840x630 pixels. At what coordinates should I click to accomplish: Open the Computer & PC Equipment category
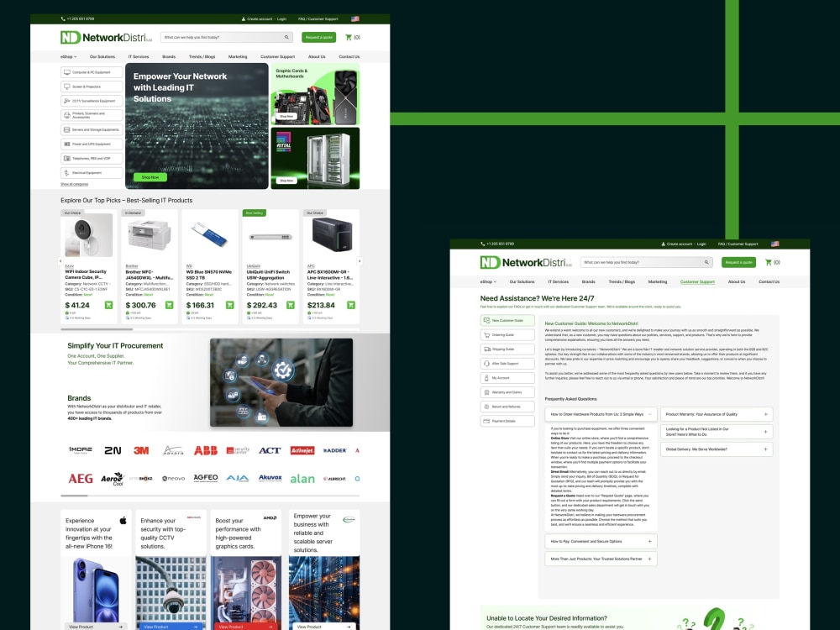(92, 72)
